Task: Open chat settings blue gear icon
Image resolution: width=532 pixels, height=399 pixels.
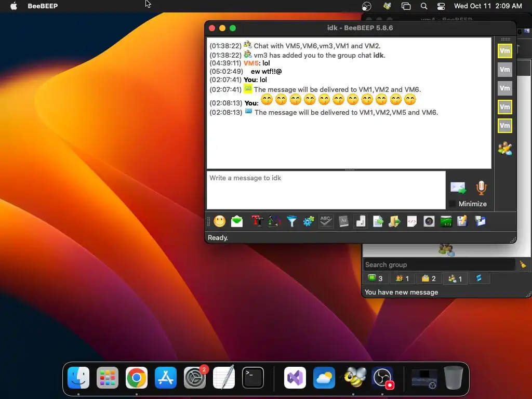Action: pos(309,221)
